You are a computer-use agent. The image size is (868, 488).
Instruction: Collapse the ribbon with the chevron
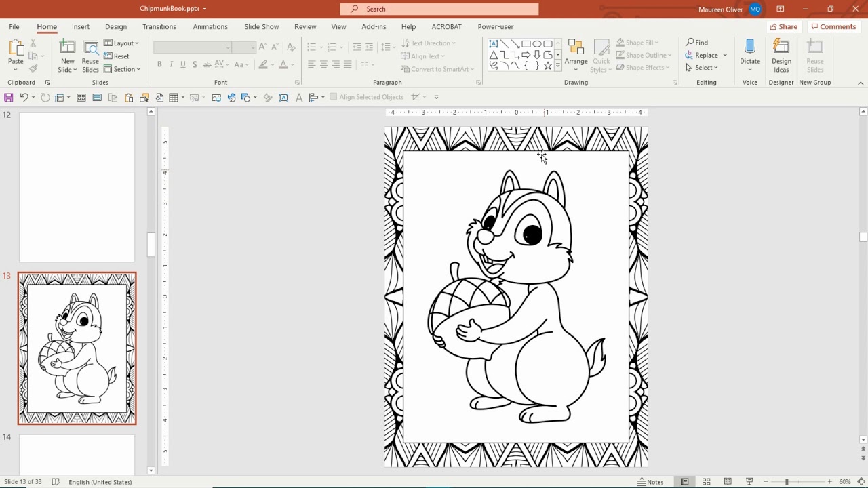point(861,83)
